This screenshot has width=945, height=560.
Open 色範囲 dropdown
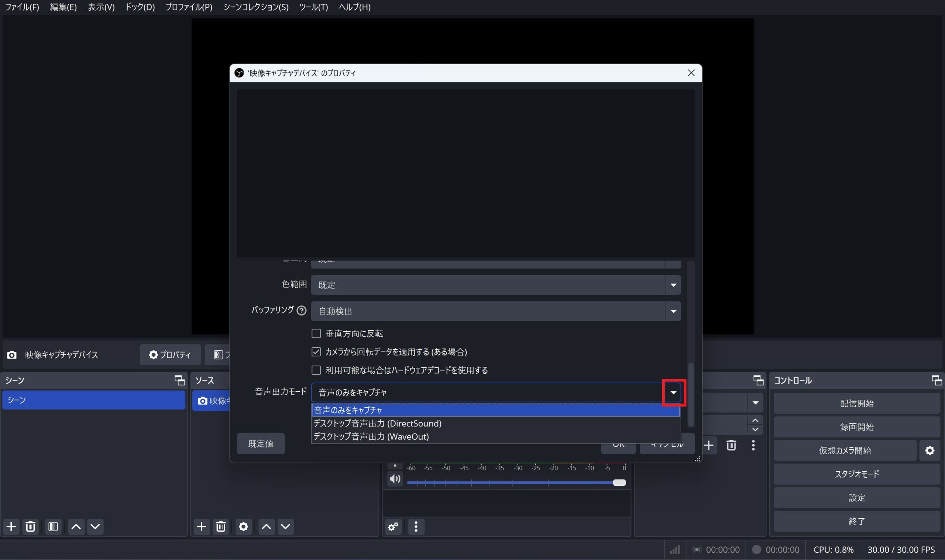pos(496,285)
